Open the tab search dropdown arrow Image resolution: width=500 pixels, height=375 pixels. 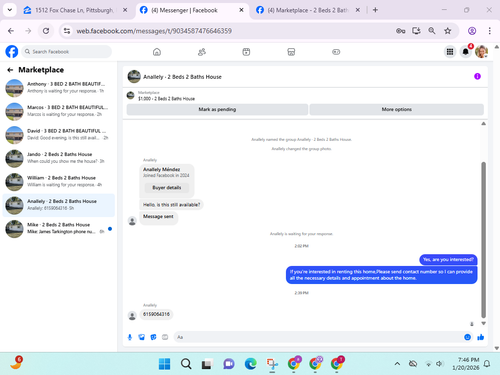click(x=10, y=10)
